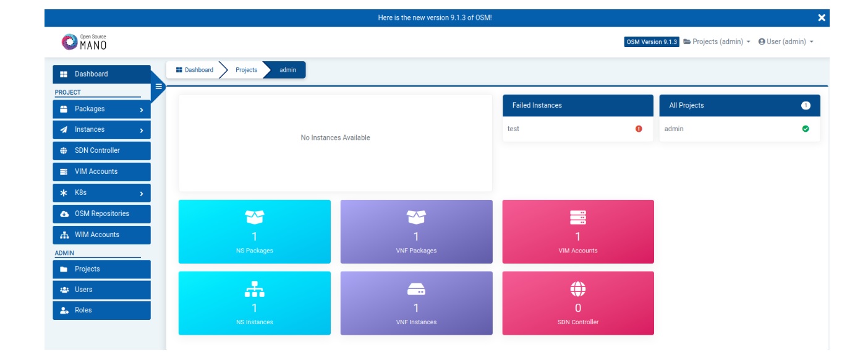
Task: Dismiss the new version notification banner
Action: [x=821, y=18]
